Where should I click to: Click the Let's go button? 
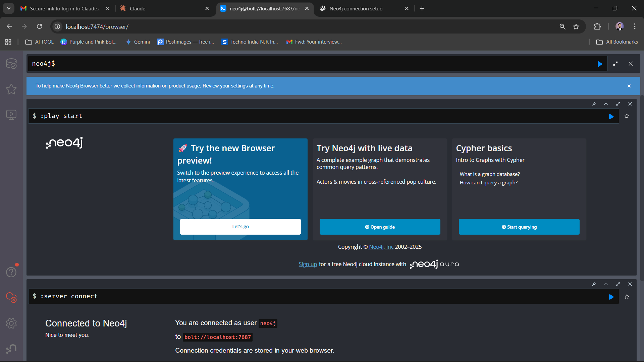tap(240, 227)
